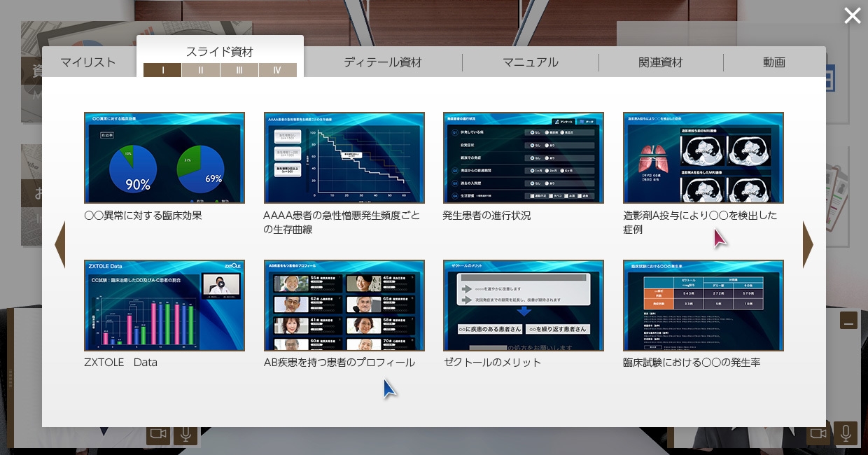Image resolution: width=868 pixels, height=455 pixels.
Task: Open the ZXTOLE Data slide
Action: tap(164, 305)
